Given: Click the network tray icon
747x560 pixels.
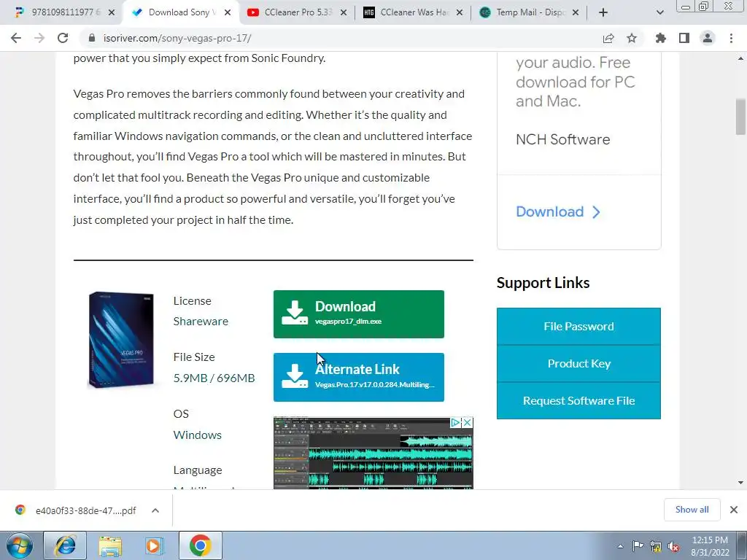Looking at the screenshot, I should 656,546.
